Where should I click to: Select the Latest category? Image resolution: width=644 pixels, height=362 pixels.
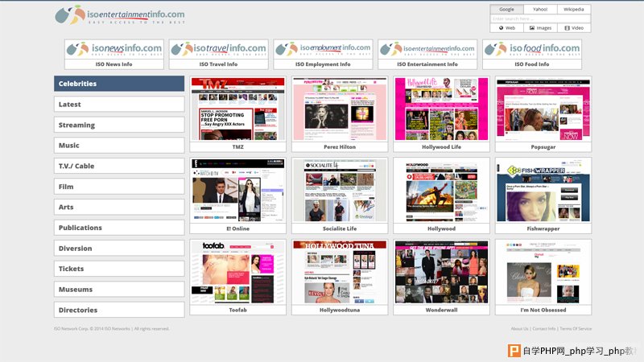119,105
